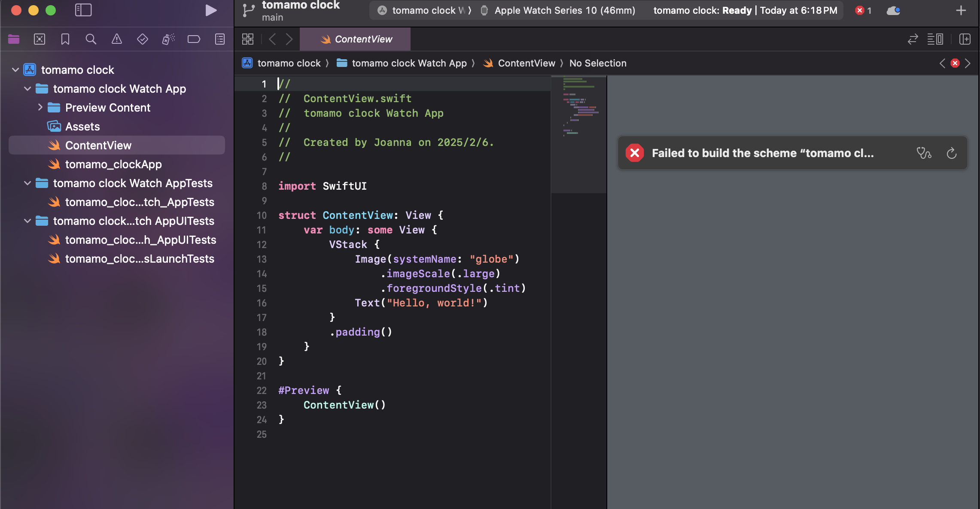Go back in editor history

point(272,39)
